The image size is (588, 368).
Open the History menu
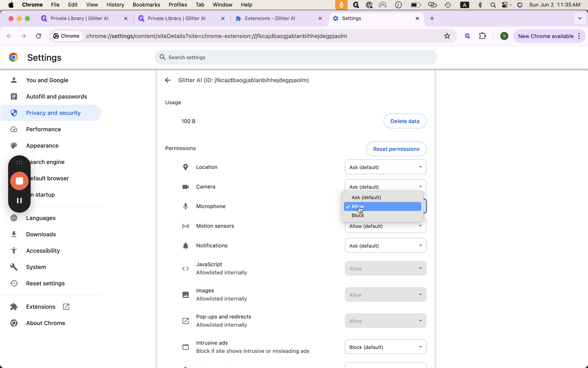115,5
